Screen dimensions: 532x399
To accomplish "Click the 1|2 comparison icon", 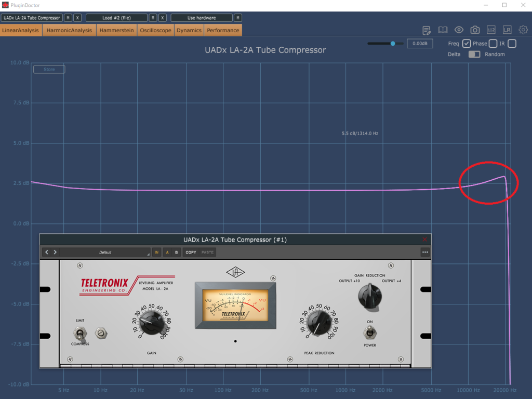I will [491, 30].
